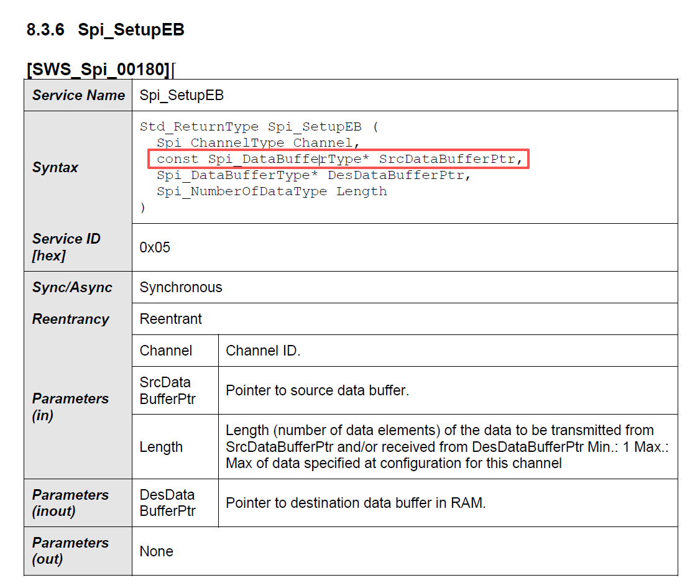Click the "const Spi_DataBufferType* SrcDataBufferPtr," code line
Screen dimensions: 700x588
point(339,159)
